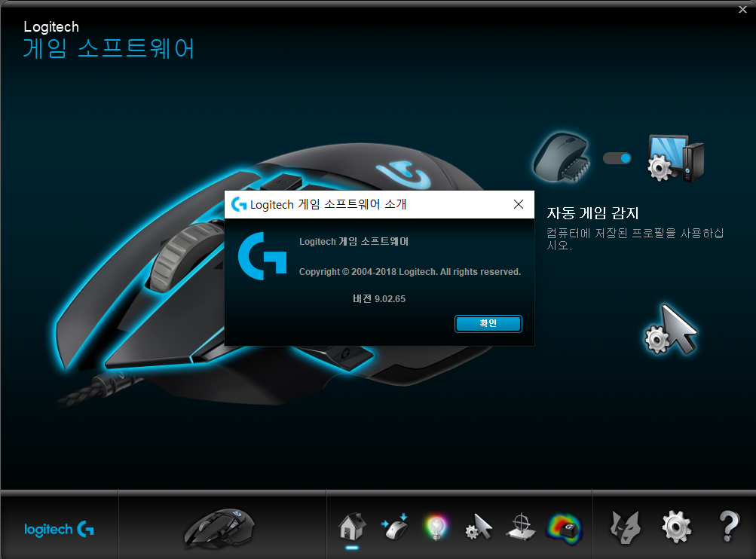Click the large G logo in about dialog

pyautogui.click(x=262, y=256)
